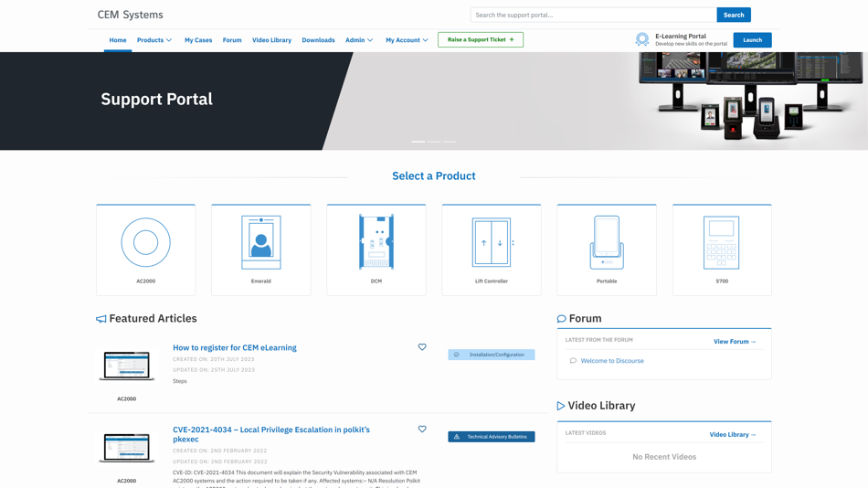The image size is (868, 488).
Task: Expand the Products dropdown menu
Action: click(154, 40)
